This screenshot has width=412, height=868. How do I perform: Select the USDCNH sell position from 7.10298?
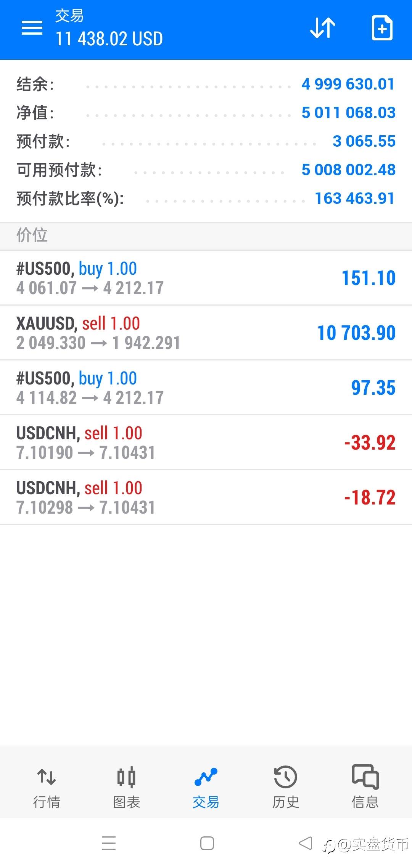(206, 497)
